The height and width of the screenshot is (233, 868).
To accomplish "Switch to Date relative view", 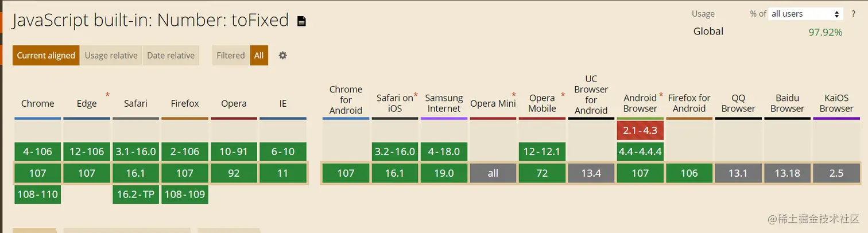I will tap(170, 56).
